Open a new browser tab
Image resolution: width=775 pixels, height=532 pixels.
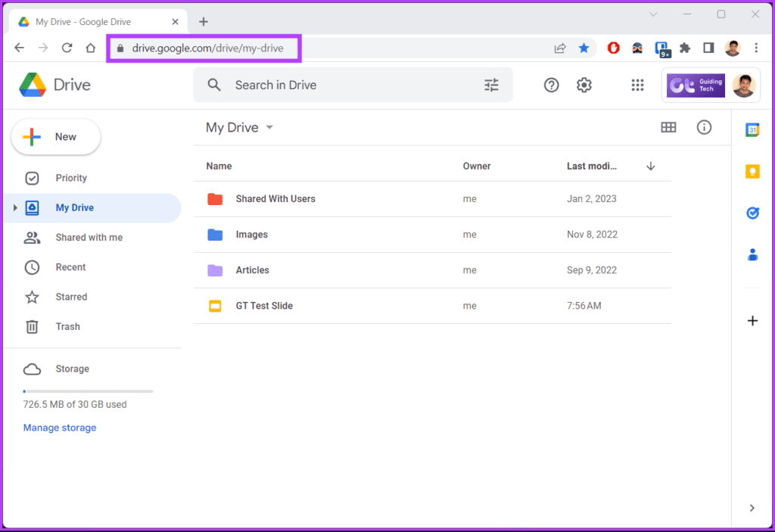point(203,22)
